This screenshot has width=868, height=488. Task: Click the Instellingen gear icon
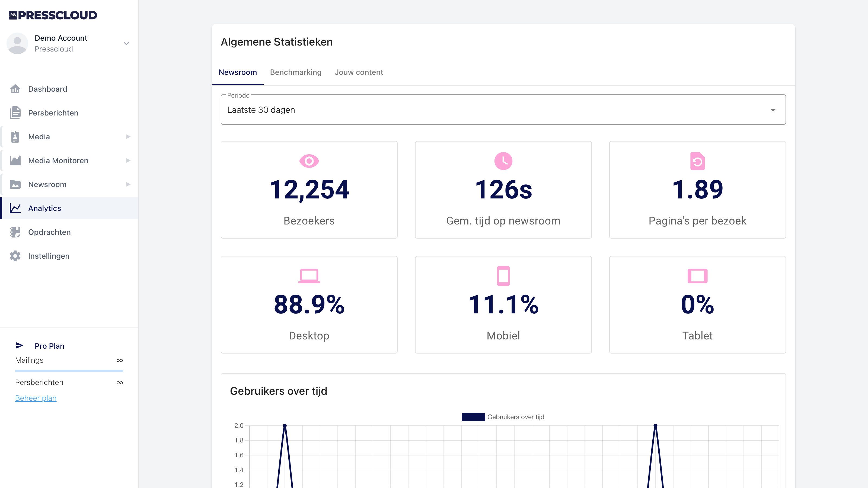(x=15, y=256)
